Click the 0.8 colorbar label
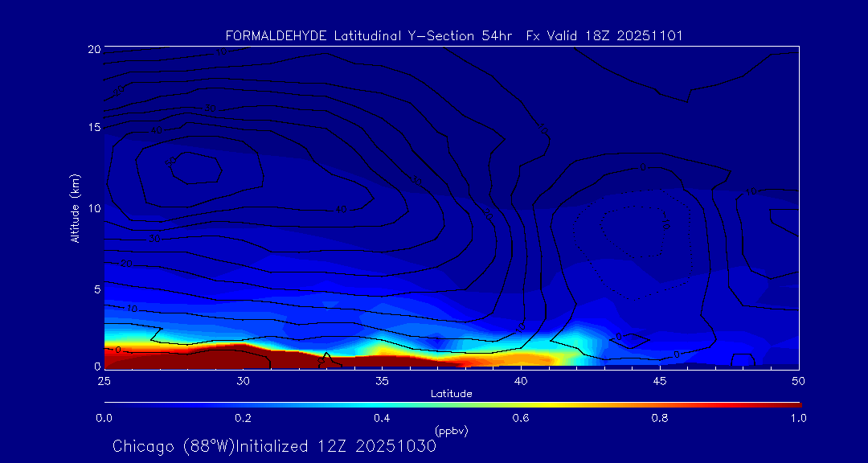Viewport: 868px width, 463px height. [x=660, y=418]
